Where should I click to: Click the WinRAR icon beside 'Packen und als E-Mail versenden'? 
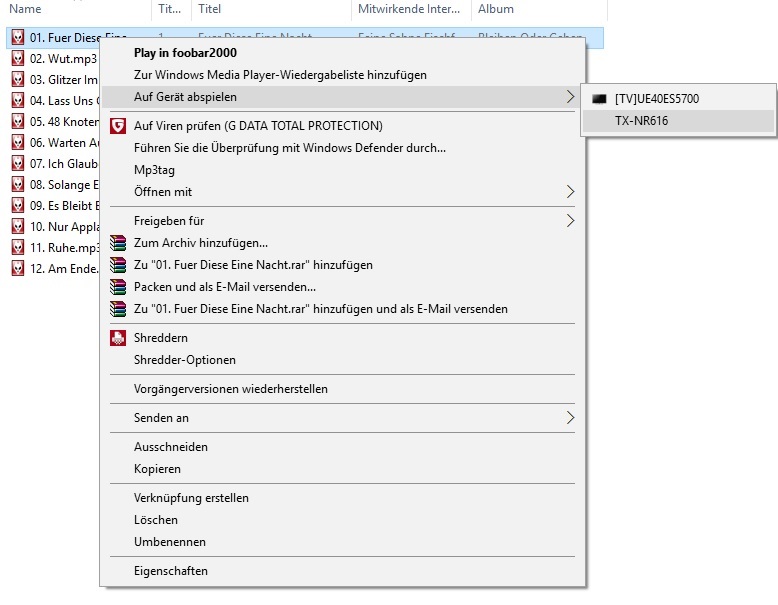118,287
